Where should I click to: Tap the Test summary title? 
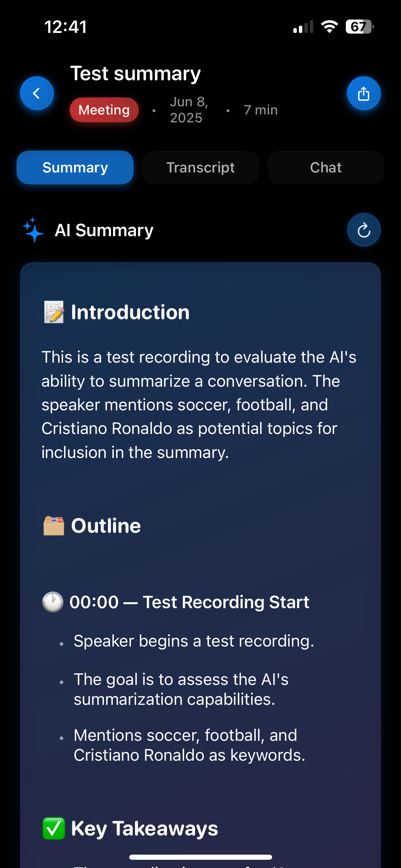click(135, 73)
